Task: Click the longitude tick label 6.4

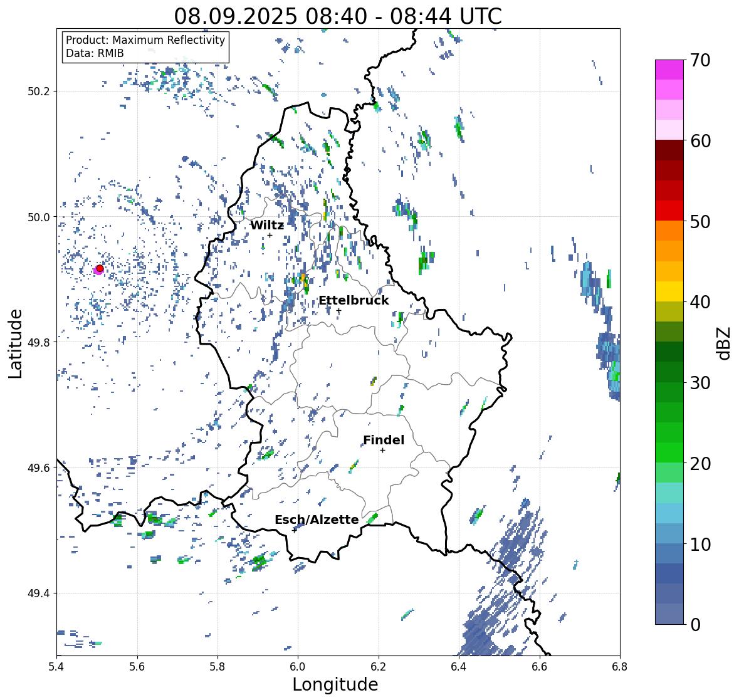Action: (x=459, y=667)
